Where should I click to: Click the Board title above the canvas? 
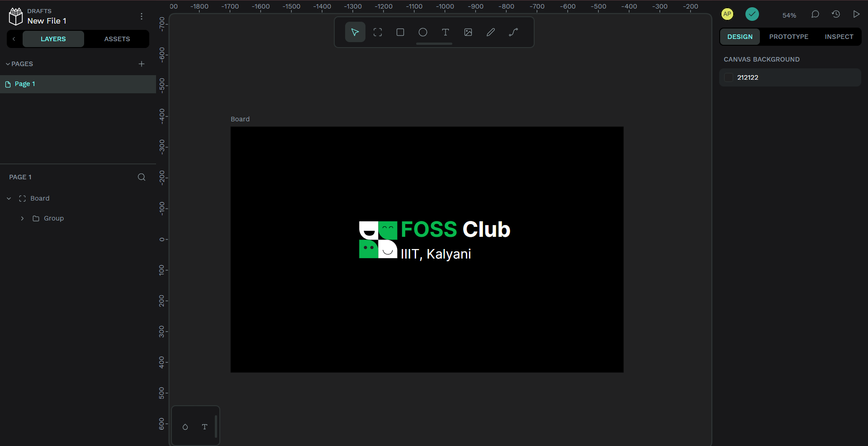[240, 119]
